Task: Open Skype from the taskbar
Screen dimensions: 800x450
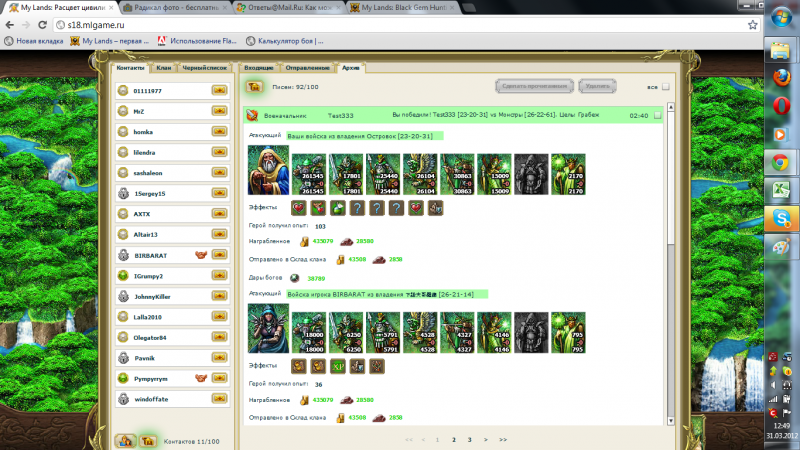Action: [x=781, y=218]
